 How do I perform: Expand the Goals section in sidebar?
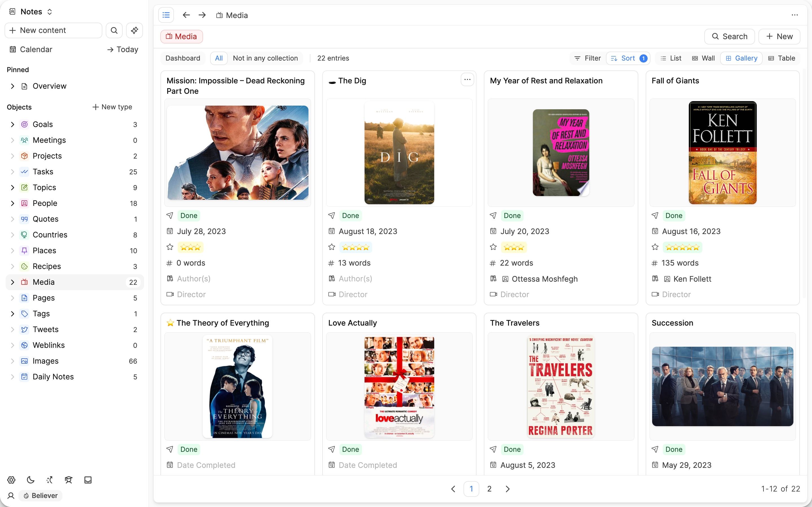[12, 124]
